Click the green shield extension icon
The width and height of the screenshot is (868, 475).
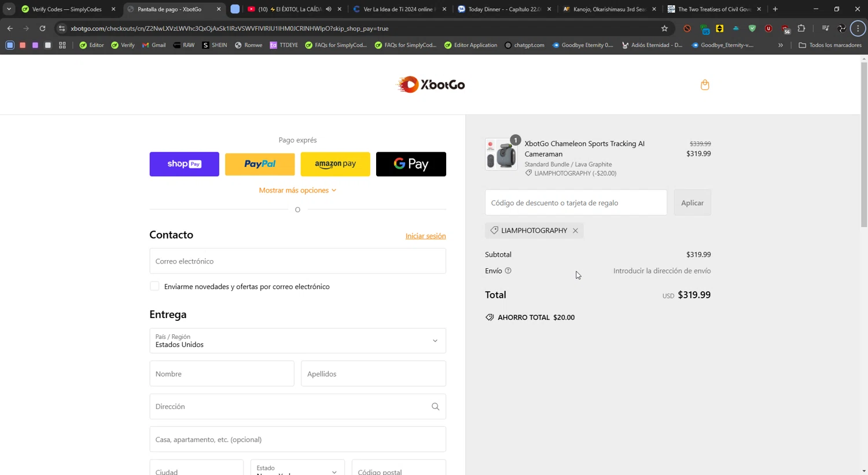[x=752, y=28]
